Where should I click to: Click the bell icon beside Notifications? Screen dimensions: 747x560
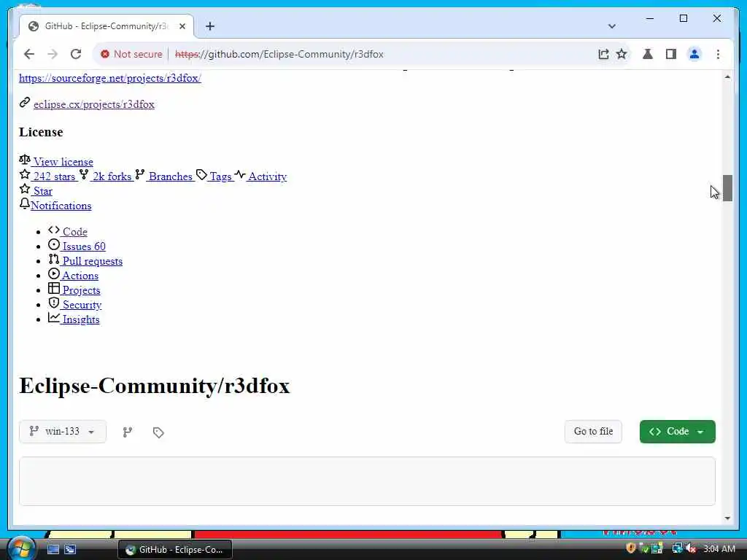(25, 203)
